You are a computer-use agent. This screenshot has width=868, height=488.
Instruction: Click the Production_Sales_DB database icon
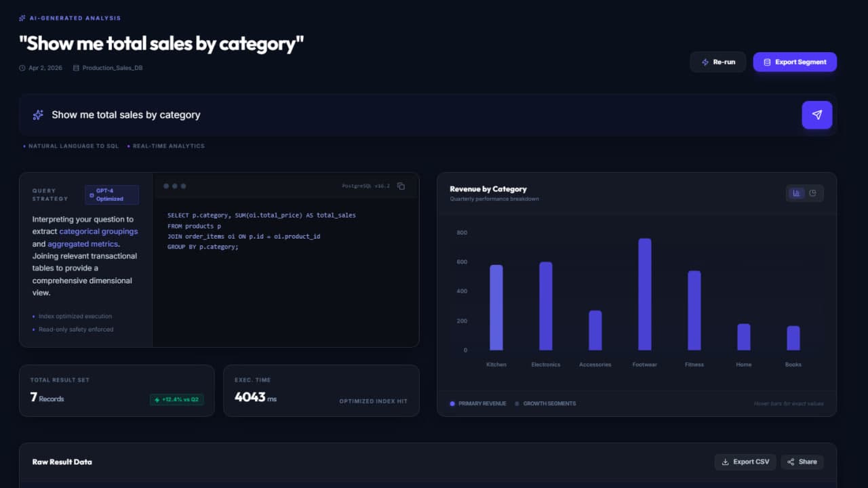(76, 68)
